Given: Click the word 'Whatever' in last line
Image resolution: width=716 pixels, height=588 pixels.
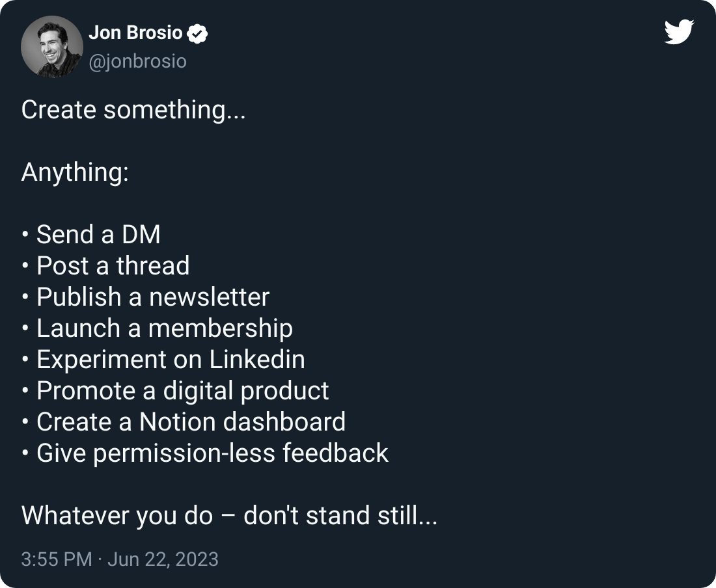Looking at the screenshot, I should (76, 516).
